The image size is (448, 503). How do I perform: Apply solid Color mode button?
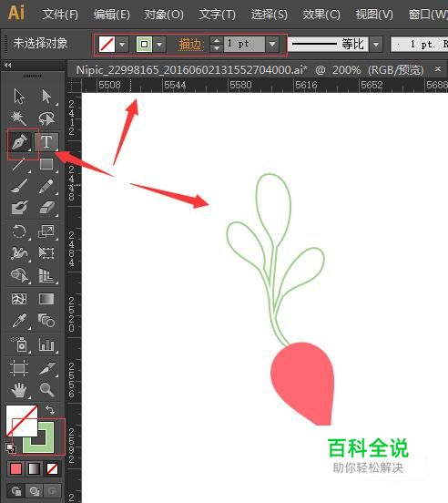tap(15, 469)
